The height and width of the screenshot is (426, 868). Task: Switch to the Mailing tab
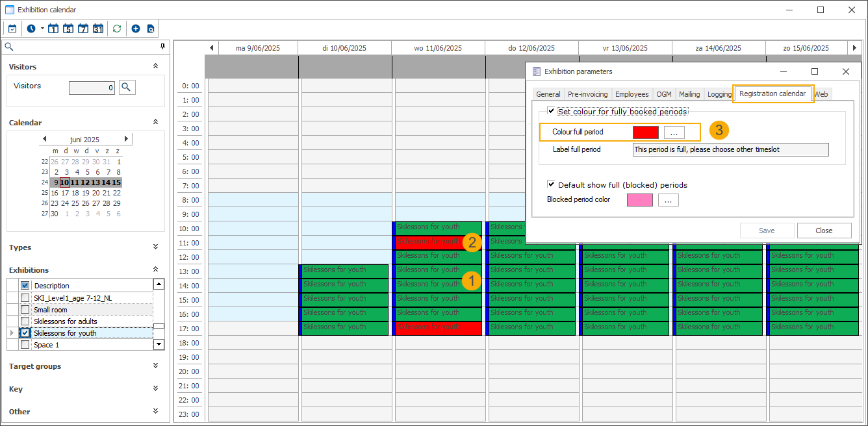pyautogui.click(x=689, y=94)
